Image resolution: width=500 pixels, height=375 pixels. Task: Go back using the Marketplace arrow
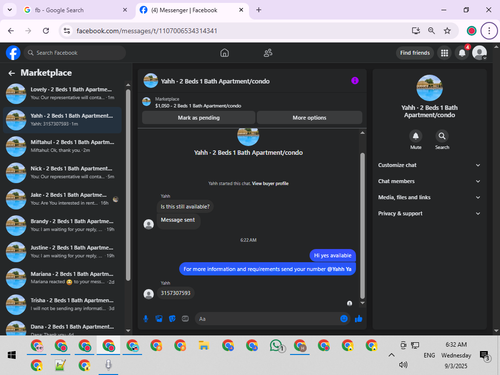12,73
